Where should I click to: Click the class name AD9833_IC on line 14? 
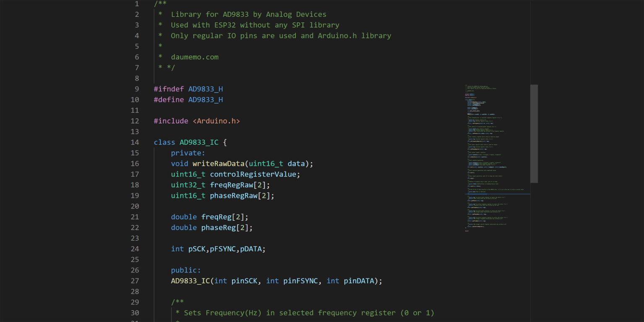coord(199,142)
